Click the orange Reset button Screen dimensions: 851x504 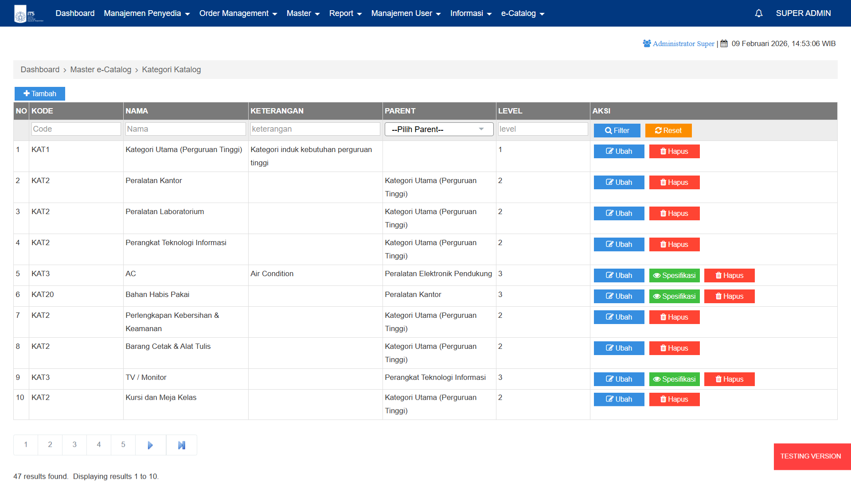point(668,130)
